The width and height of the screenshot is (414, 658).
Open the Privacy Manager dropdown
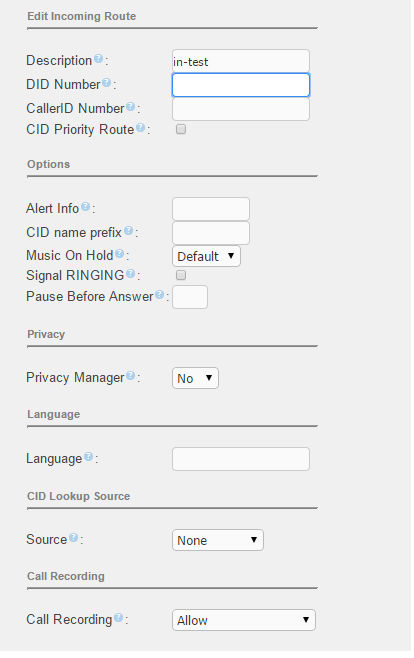point(195,378)
